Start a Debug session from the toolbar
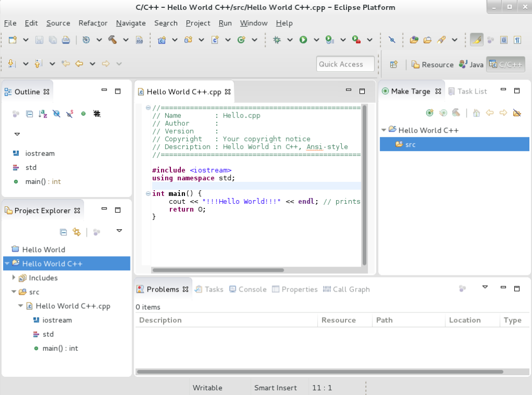 tap(278, 39)
